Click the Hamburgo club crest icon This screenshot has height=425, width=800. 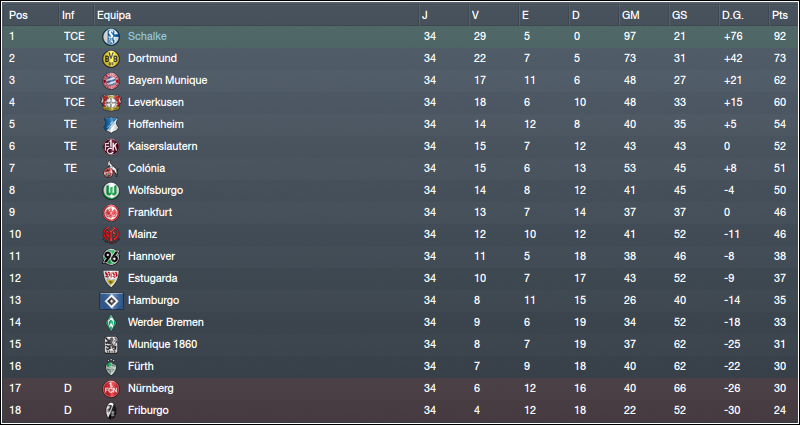click(x=111, y=301)
